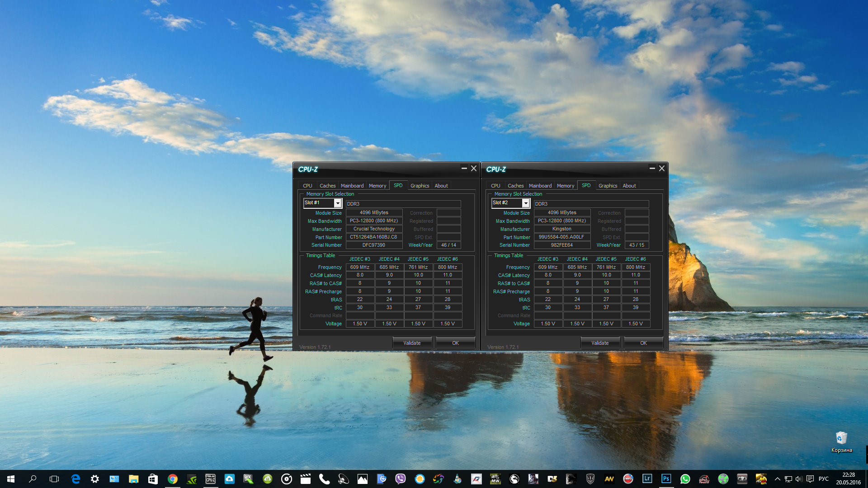Image resolution: width=868 pixels, height=488 pixels.
Task: Expand the Slot #1 memory slot dropdown
Action: [x=337, y=203]
